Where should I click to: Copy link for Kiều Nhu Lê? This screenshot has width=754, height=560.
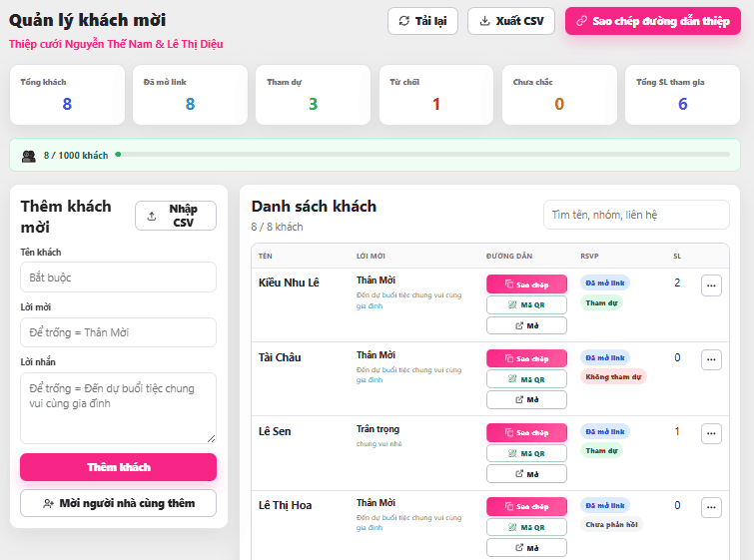526,284
